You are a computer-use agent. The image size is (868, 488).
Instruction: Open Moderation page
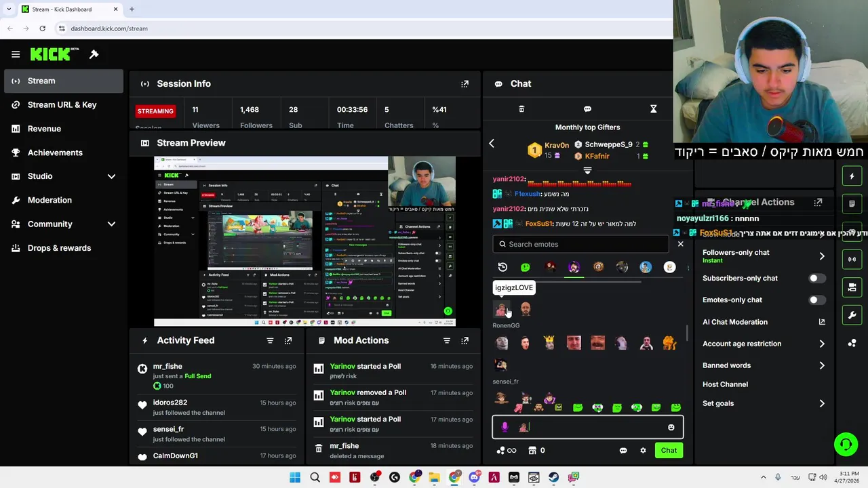[x=64, y=200]
